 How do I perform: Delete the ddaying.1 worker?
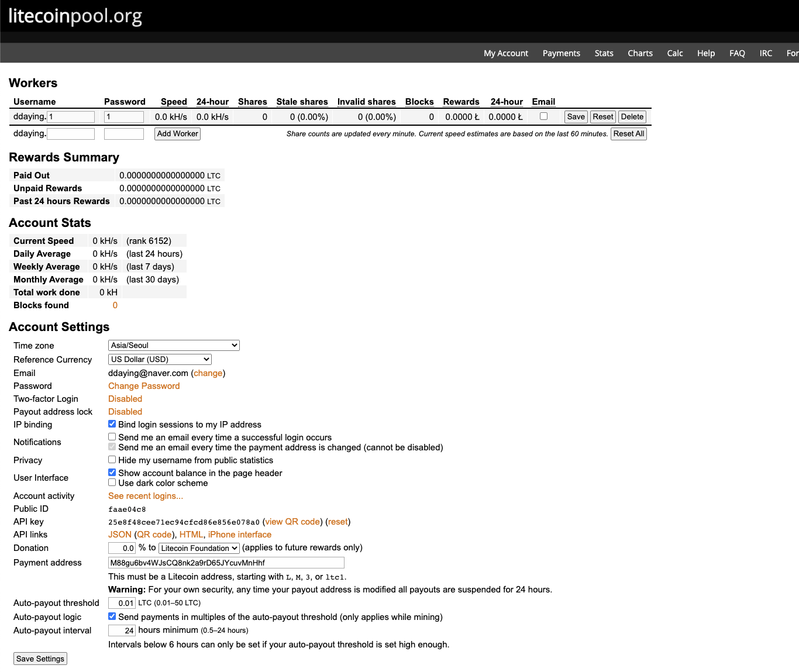click(632, 117)
